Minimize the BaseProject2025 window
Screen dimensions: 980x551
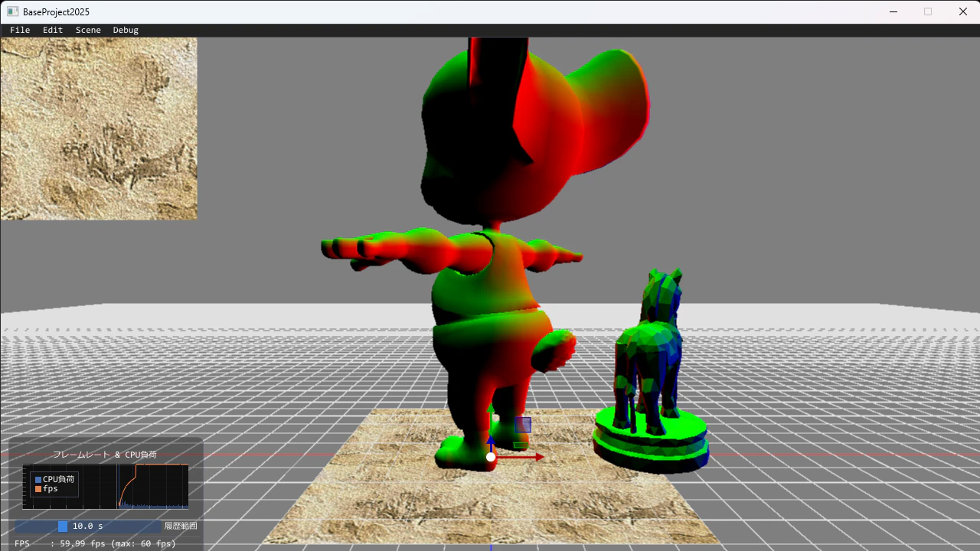893,11
